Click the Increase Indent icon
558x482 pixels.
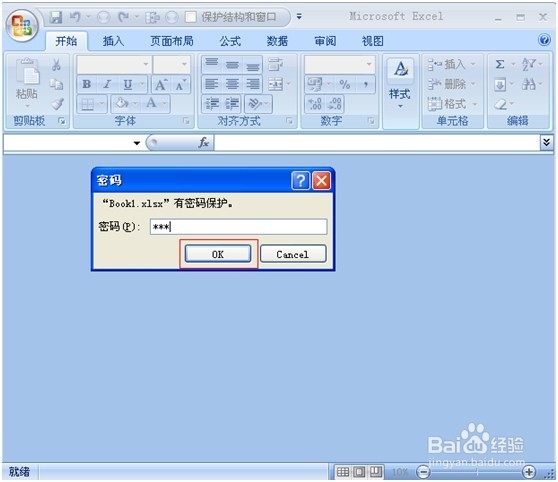point(232,104)
